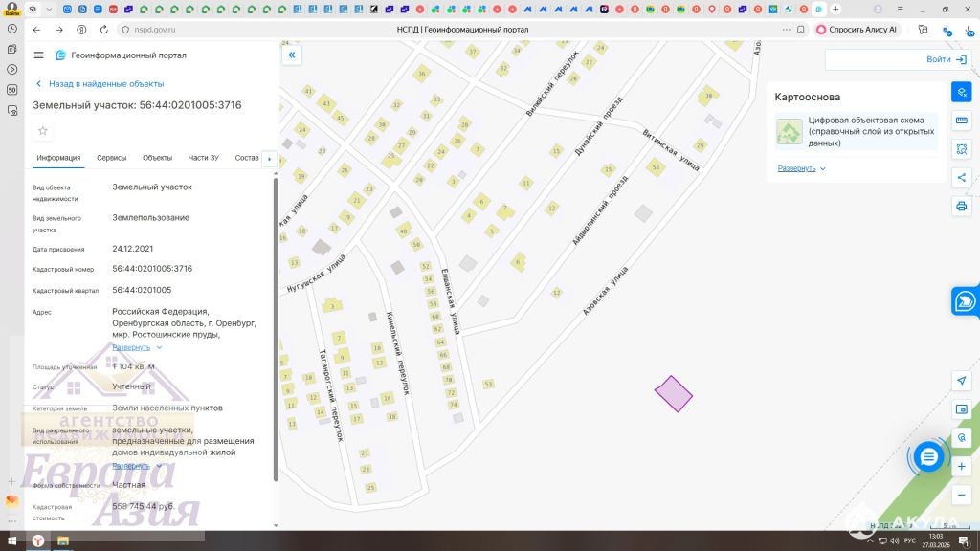Toggle the map layers button in right toolbar
980x551 pixels.
click(962, 92)
